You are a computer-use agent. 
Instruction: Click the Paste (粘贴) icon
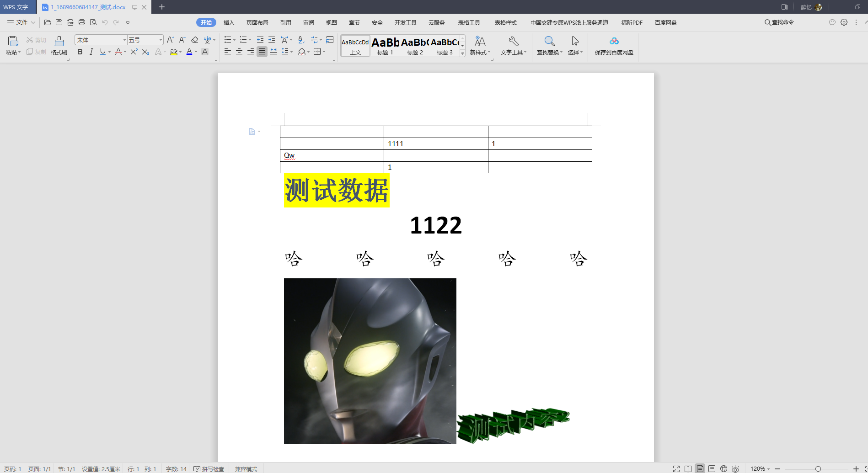click(13, 42)
